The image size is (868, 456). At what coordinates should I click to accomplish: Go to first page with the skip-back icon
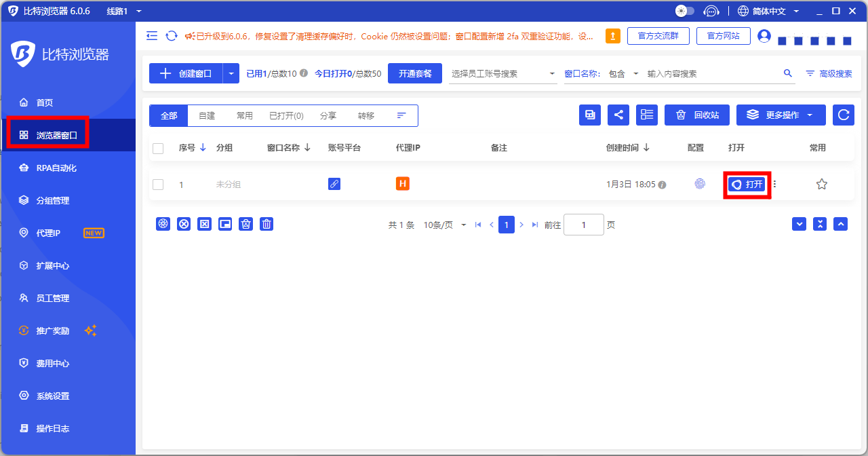point(478,225)
